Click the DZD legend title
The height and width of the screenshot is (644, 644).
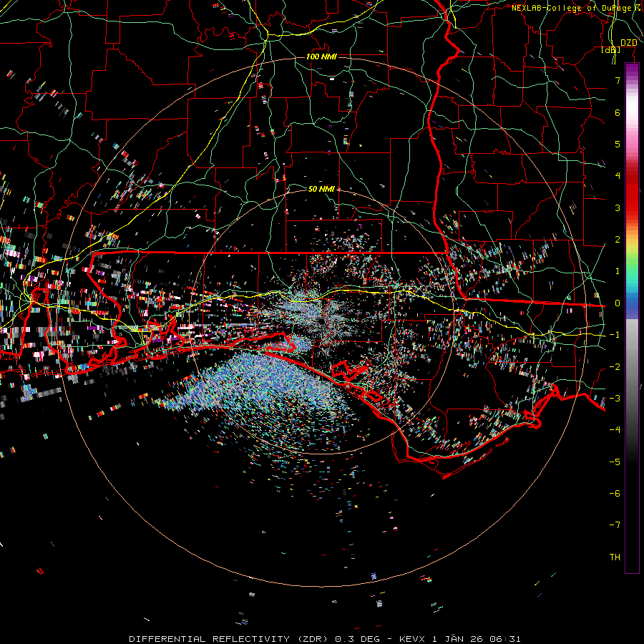pos(629,43)
